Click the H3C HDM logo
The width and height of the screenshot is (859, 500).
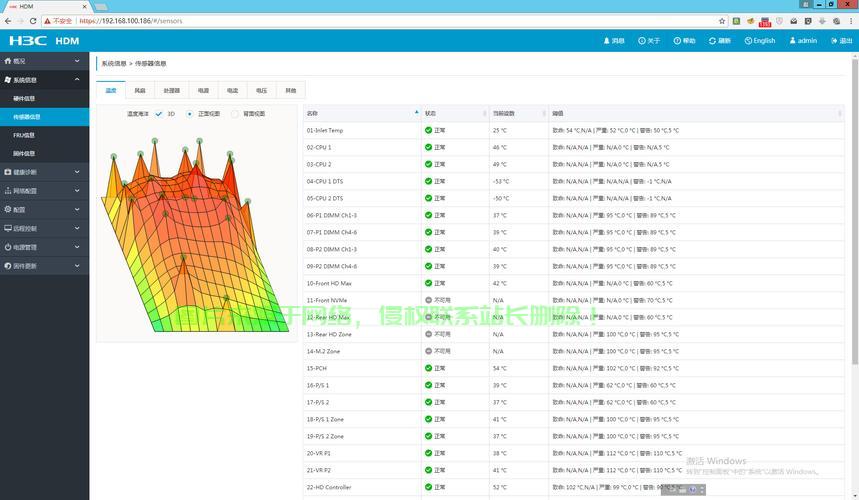coord(44,41)
